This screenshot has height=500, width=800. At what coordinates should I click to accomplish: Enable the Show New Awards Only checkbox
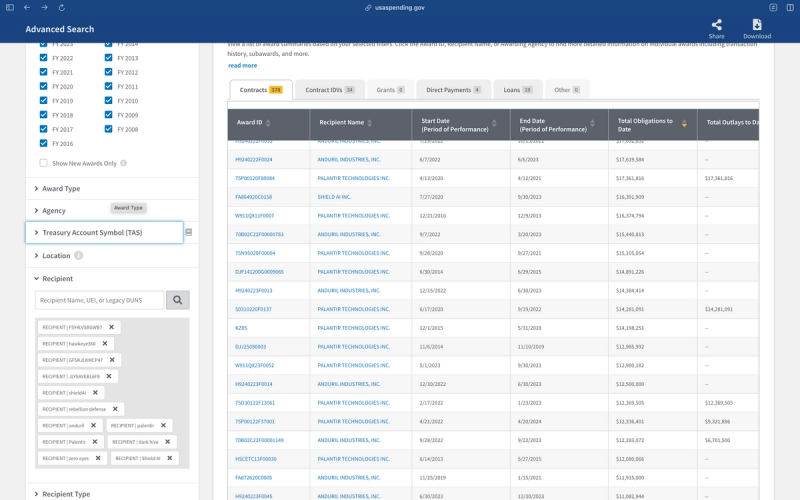point(43,163)
